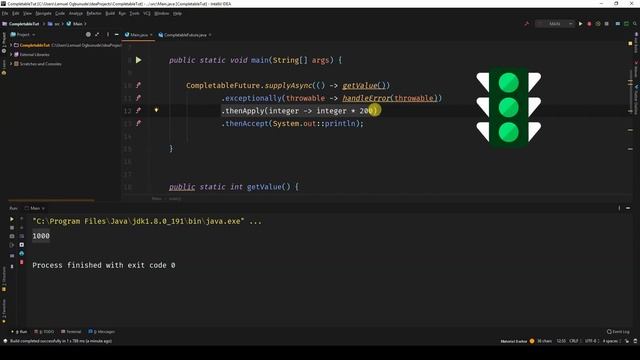Open the Refactor menu

[94, 13]
